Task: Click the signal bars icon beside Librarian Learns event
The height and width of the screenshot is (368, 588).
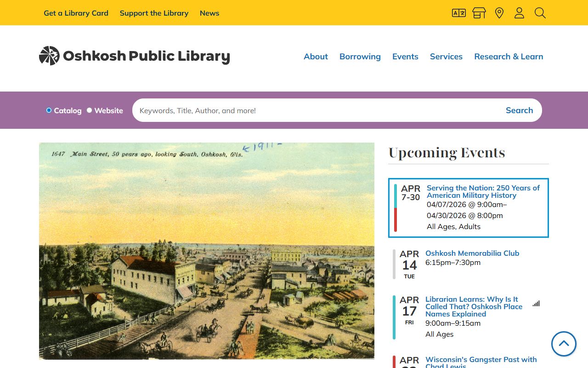Action: (x=536, y=304)
